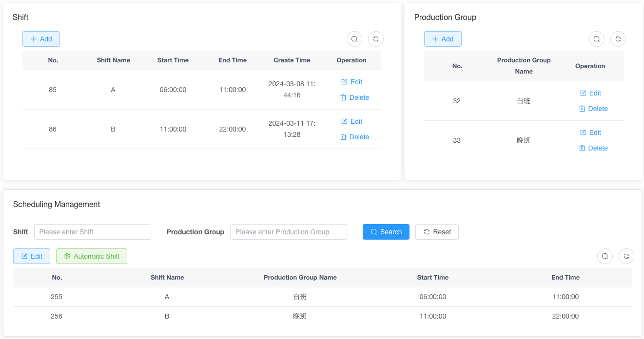644x339 pixels.
Task: Refresh the Shift table
Action: click(x=376, y=39)
